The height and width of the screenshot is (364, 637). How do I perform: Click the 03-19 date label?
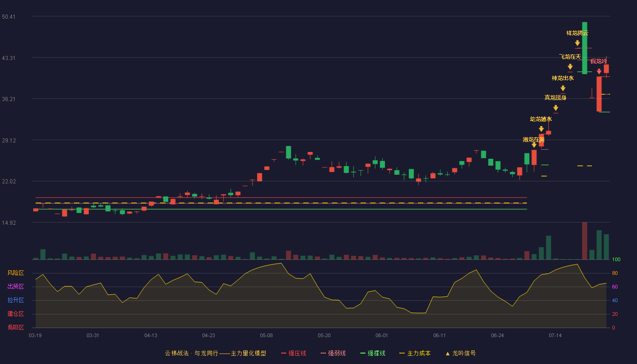(x=35, y=335)
